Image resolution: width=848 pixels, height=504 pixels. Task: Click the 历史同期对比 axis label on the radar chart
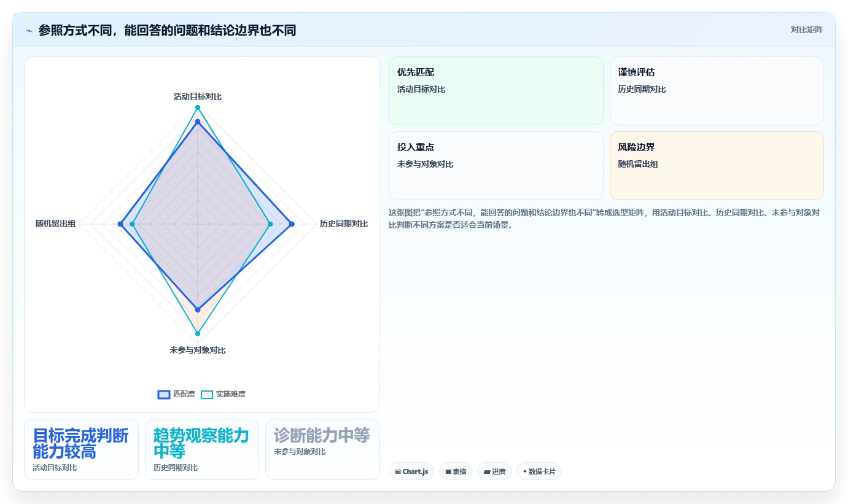[344, 224]
